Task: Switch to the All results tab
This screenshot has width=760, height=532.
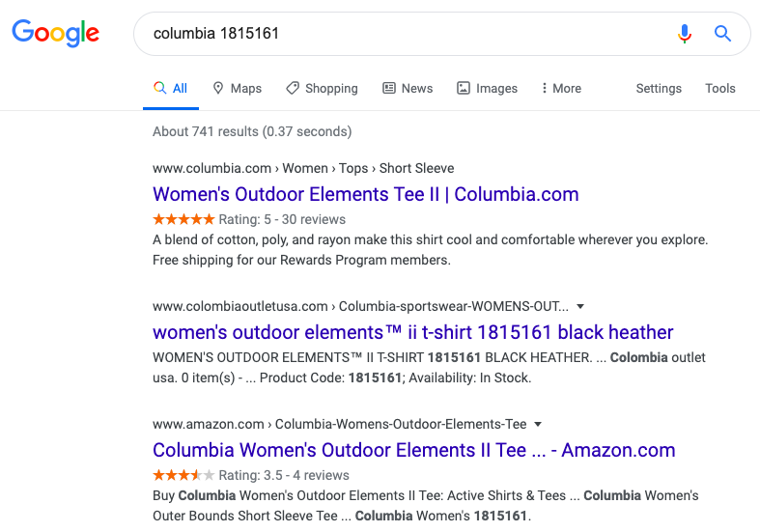Action: point(171,88)
